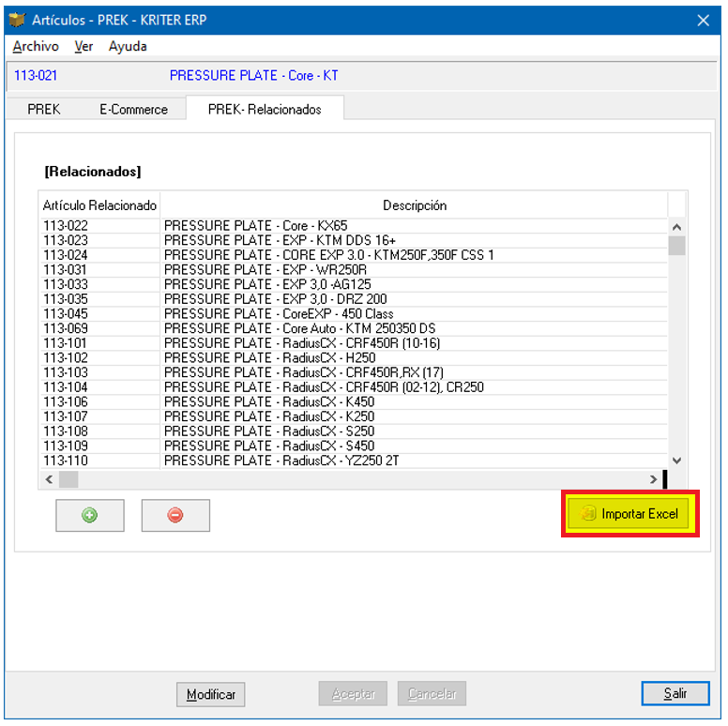Viewport: 728px width, 726px height.
Task: Select row 113-022
Action: [x=354, y=226]
